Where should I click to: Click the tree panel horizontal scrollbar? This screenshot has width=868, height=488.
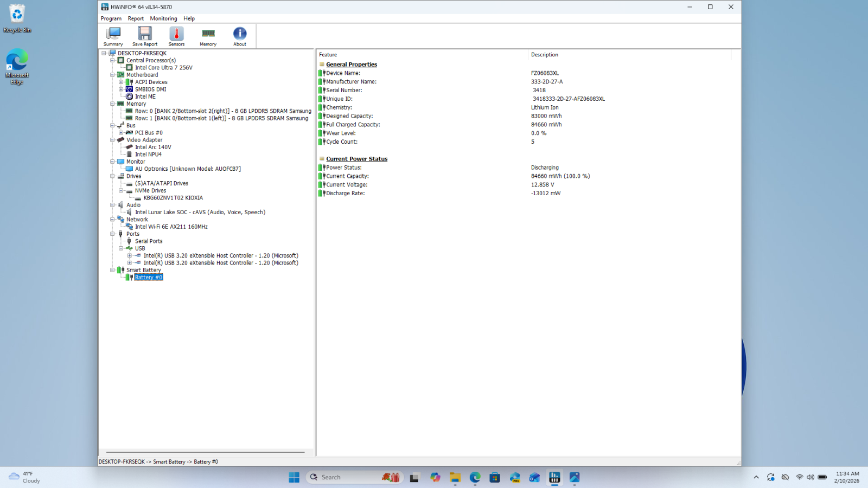pos(205,452)
